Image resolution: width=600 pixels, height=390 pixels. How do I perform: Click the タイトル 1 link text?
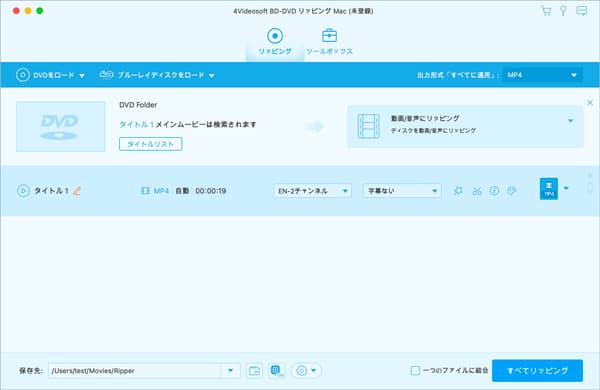pos(137,124)
